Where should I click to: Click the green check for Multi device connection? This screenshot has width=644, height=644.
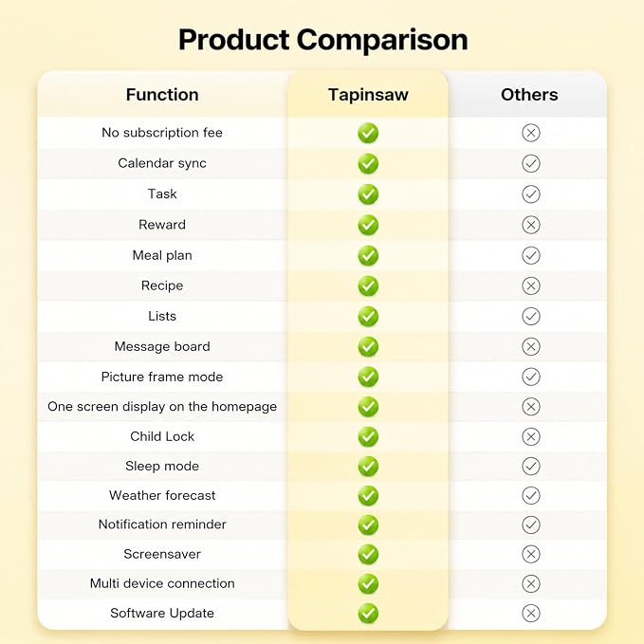point(368,583)
